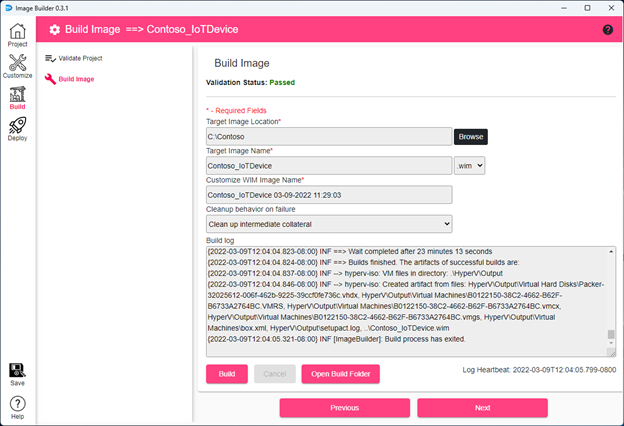Click the Target Image Name field

(329, 166)
